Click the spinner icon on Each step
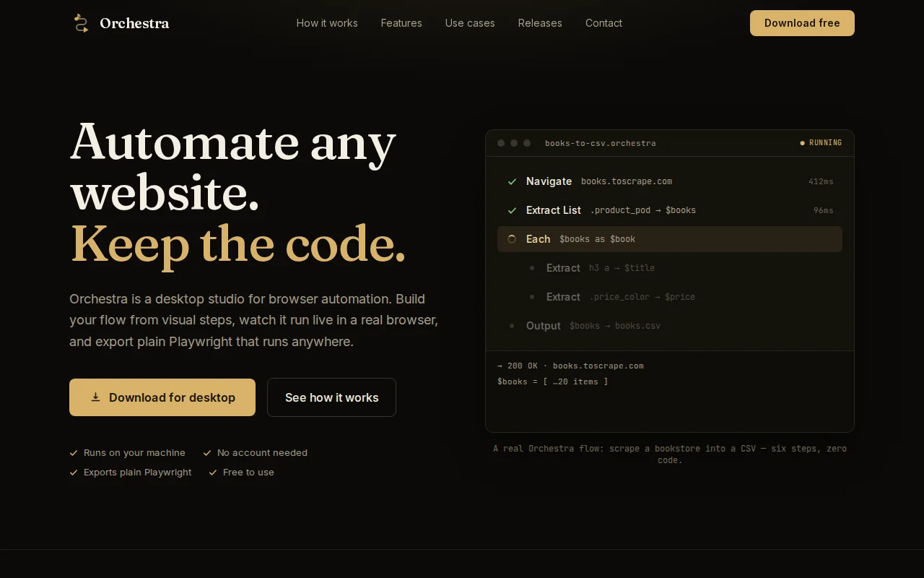This screenshot has height=578, width=924. point(512,239)
